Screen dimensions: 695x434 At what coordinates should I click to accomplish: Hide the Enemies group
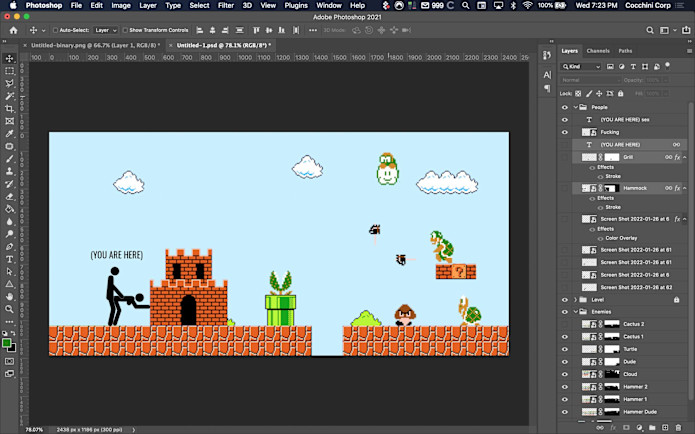tap(565, 312)
